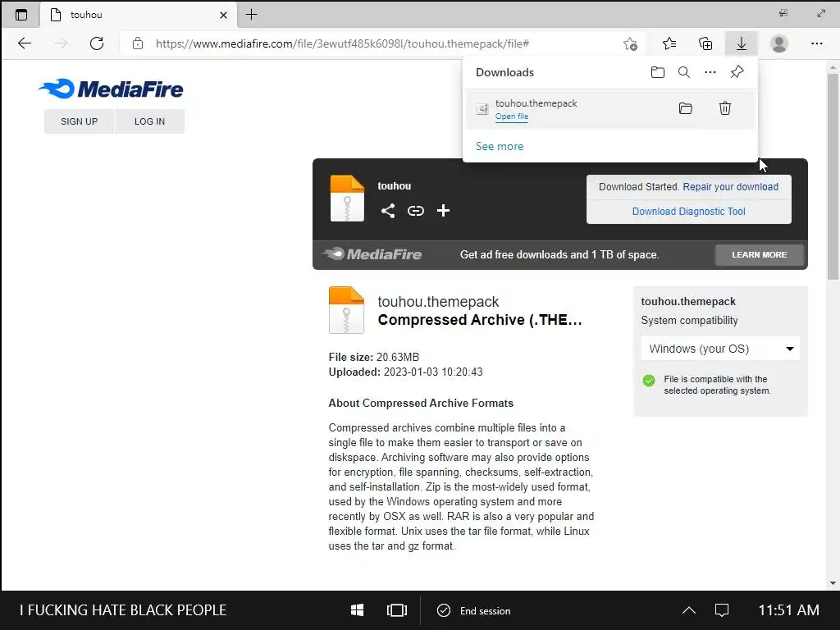Open the downloads folder icon in Downloads panel
840x630 pixels.
[x=657, y=72]
